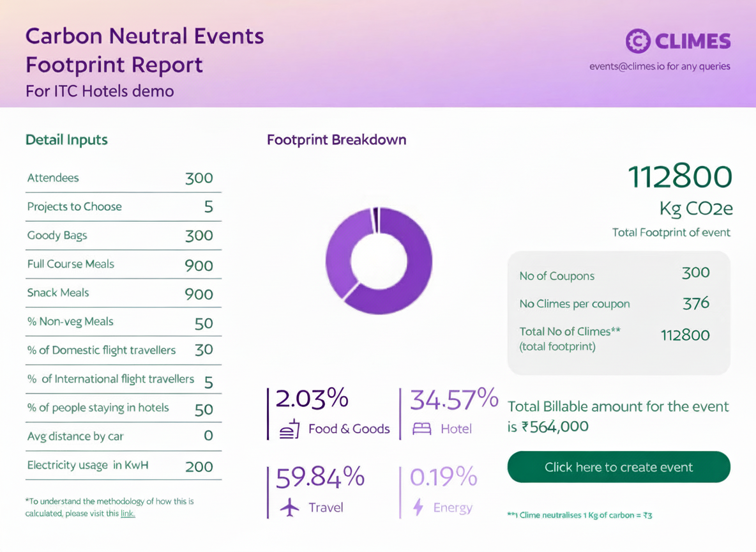Select Domestic flight travellers value 30
Screen dimensions: 756x552
tap(204, 349)
